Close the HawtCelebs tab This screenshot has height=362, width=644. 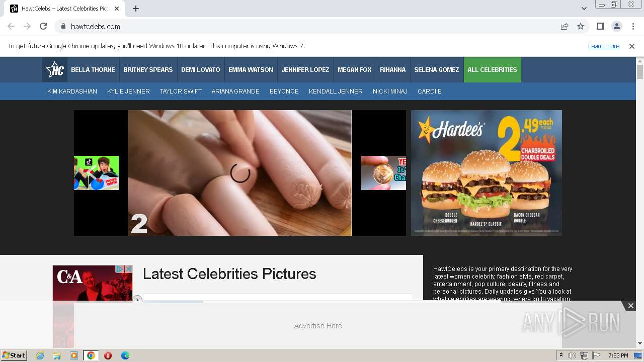click(117, 9)
